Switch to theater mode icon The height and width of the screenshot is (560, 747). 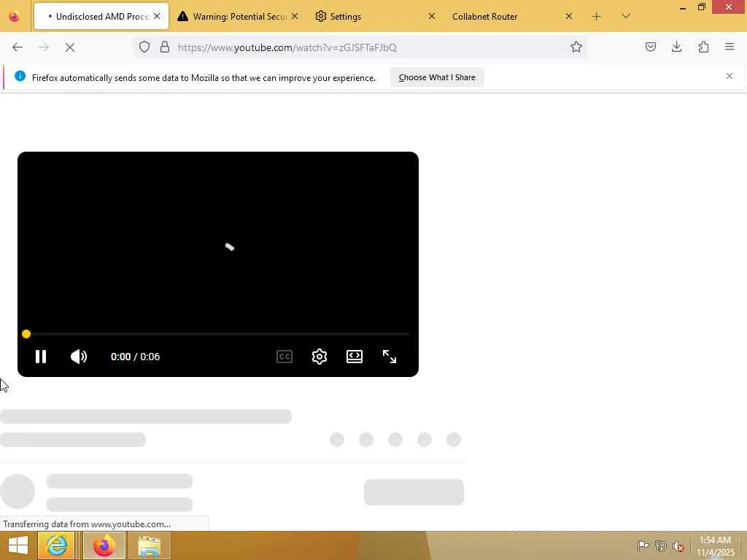355,357
